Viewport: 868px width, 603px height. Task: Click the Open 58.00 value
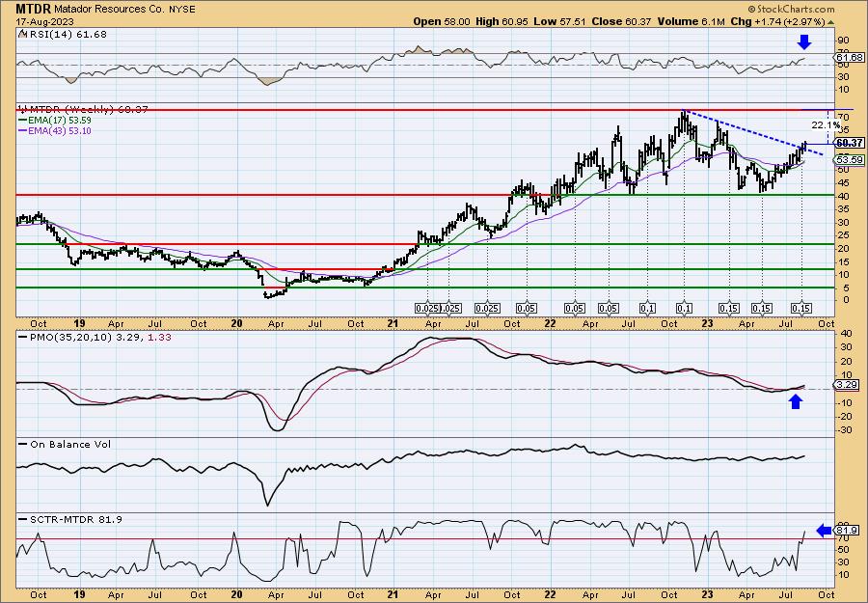tap(442, 21)
